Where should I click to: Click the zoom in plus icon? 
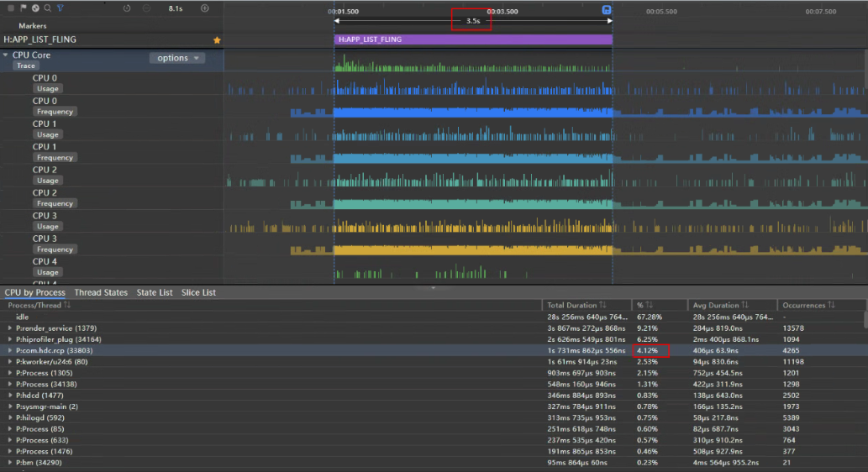click(205, 8)
